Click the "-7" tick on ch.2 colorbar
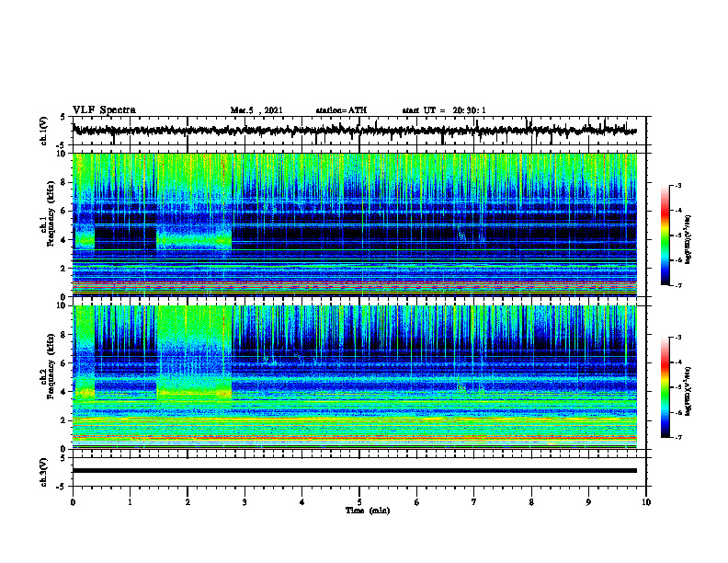The width and height of the screenshot is (728, 563). (x=678, y=437)
